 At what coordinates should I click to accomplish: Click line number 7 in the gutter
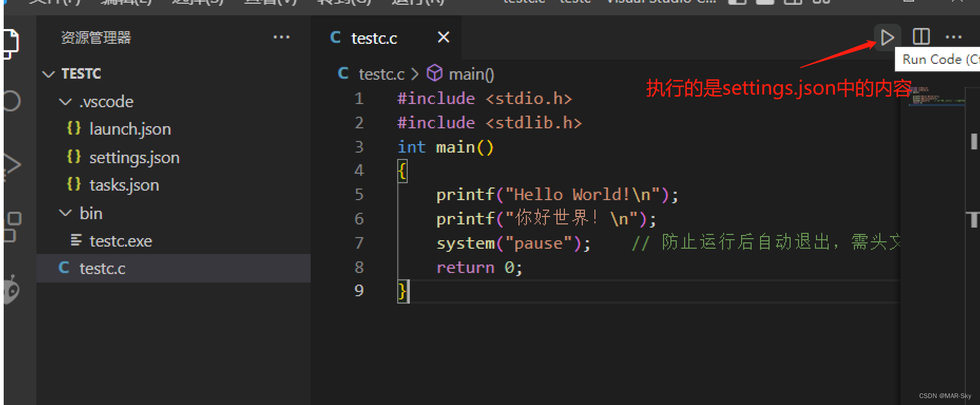(359, 243)
